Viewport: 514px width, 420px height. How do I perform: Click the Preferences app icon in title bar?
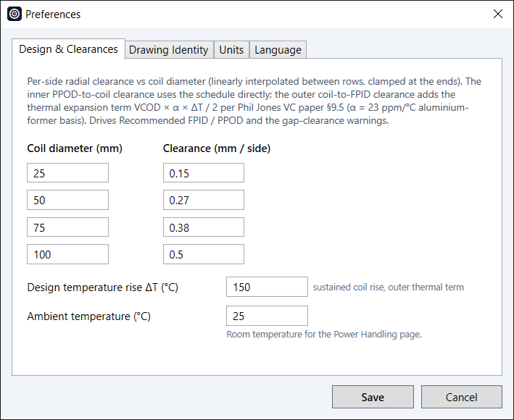tap(14, 14)
